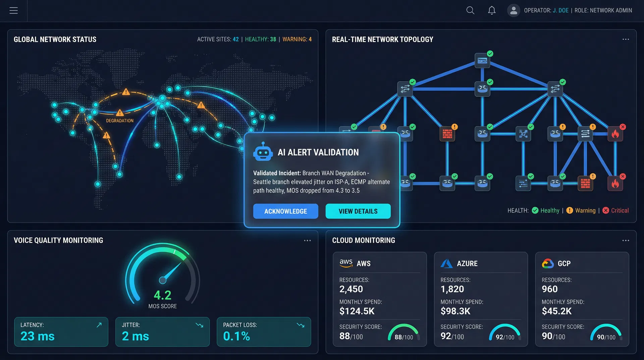644x360 pixels.
Task: Open the Real-Time Network Topology panel options menu
Action: [x=626, y=39]
